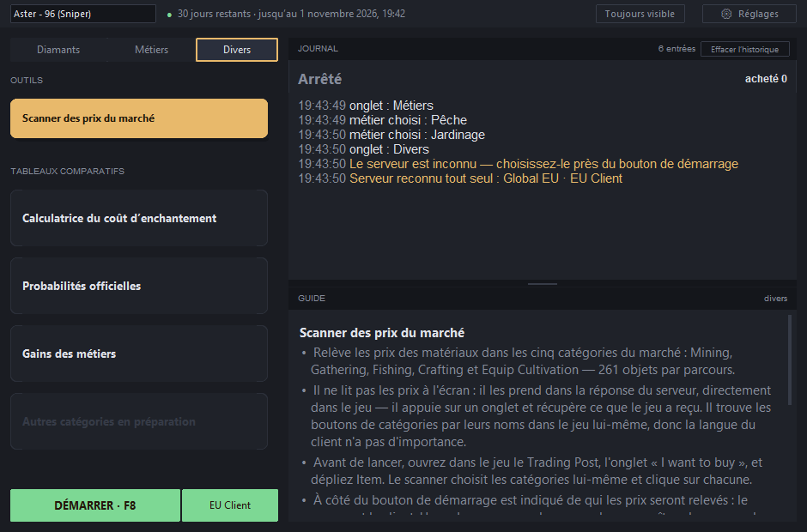Click the 'divers' label in guide header
807x532 pixels.
[775, 299]
